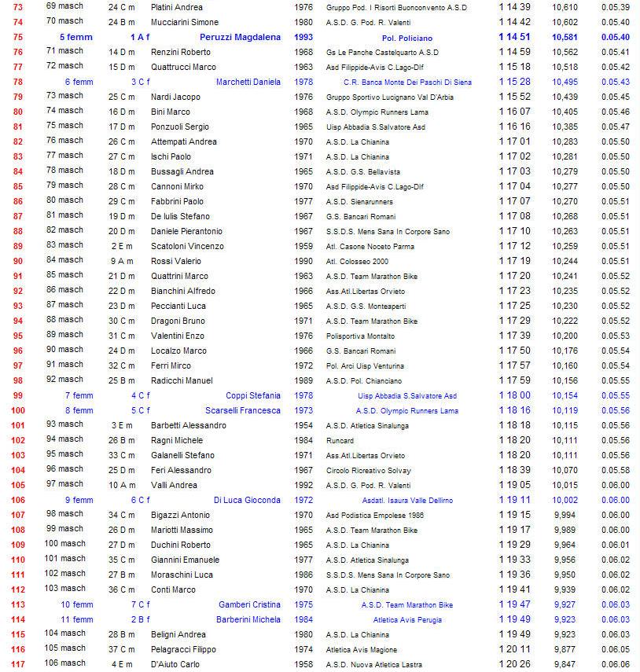Select Rossi Valerio in the table

175,261
